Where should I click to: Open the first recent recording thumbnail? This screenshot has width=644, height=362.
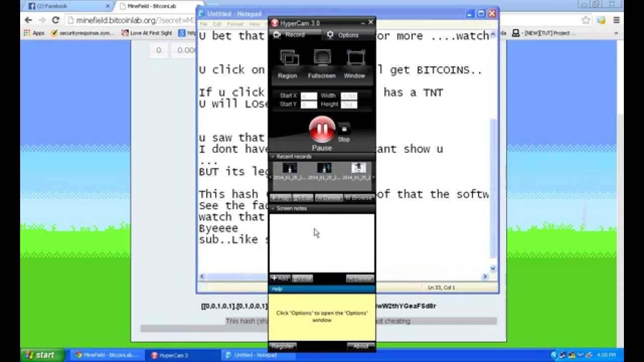290,168
